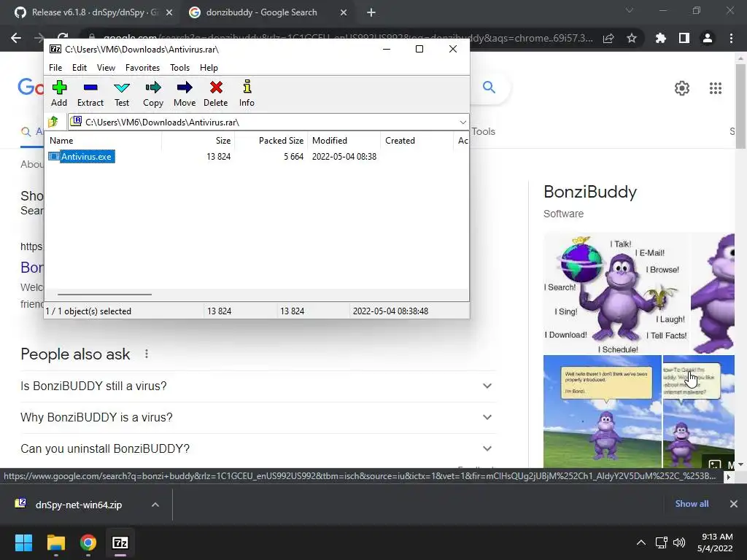Select the Copy toolbar icon in 7-Zip
The image size is (747, 560).
click(x=153, y=94)
